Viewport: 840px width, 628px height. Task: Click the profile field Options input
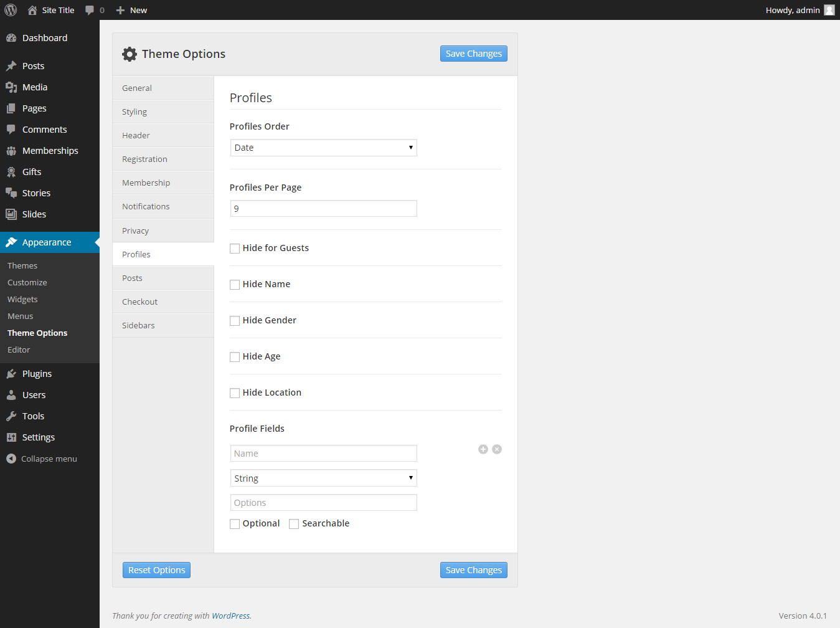(323, 503)
